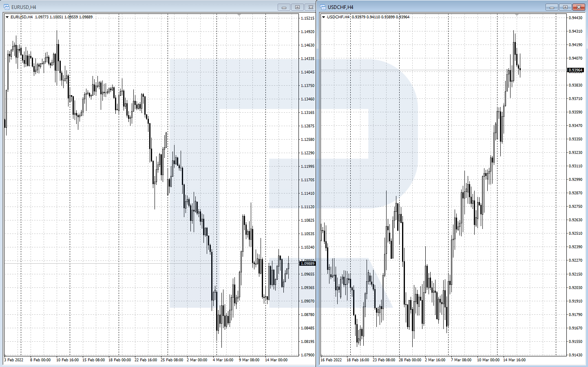The height and width of the screenshot is (367, 588).
Task: Open the triangle menu beside EURUSD,H4 label
Action: coord(7,17)
